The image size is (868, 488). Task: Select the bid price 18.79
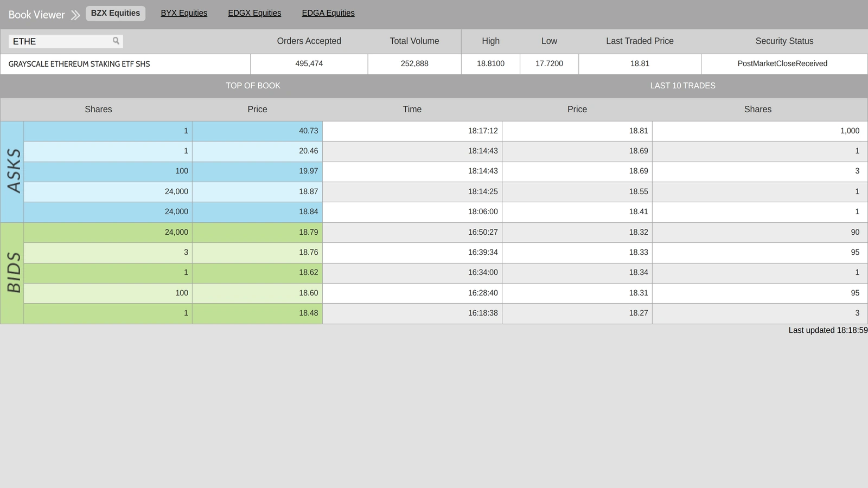(309, 233)
